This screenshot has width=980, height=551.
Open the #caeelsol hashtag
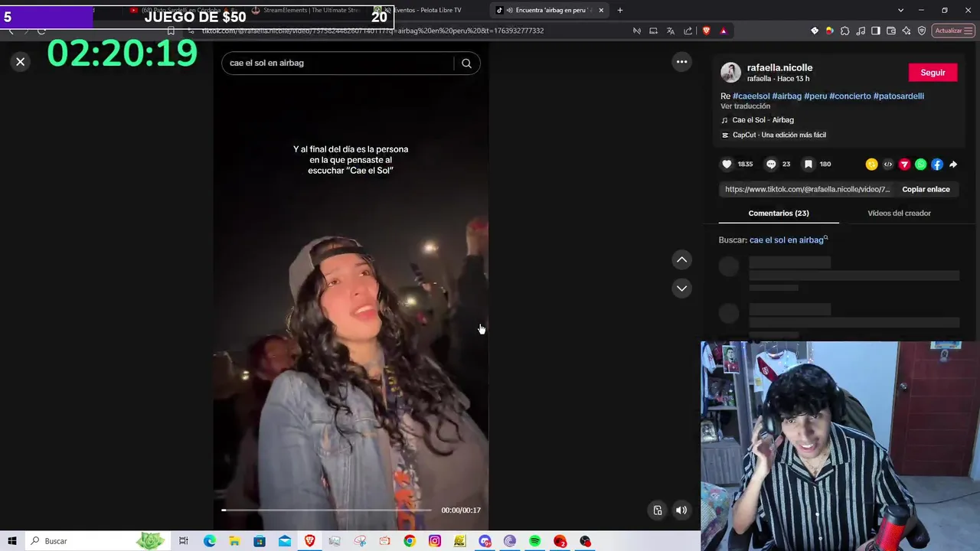[x=751, y=96]
